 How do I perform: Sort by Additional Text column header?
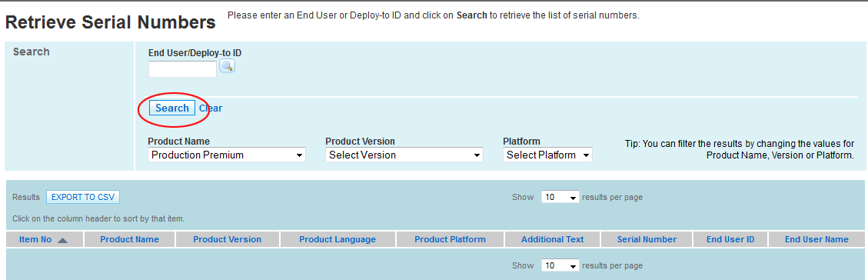coord(553,239)
